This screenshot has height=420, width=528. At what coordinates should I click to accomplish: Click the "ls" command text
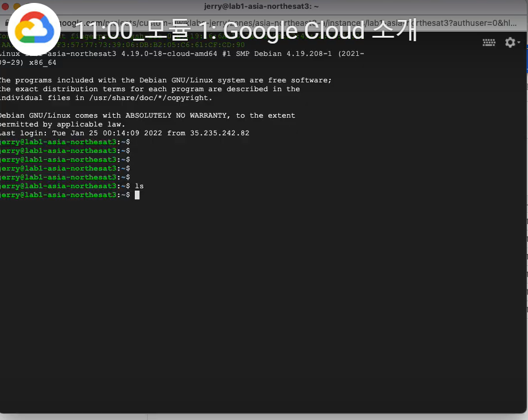click(139, 186)
